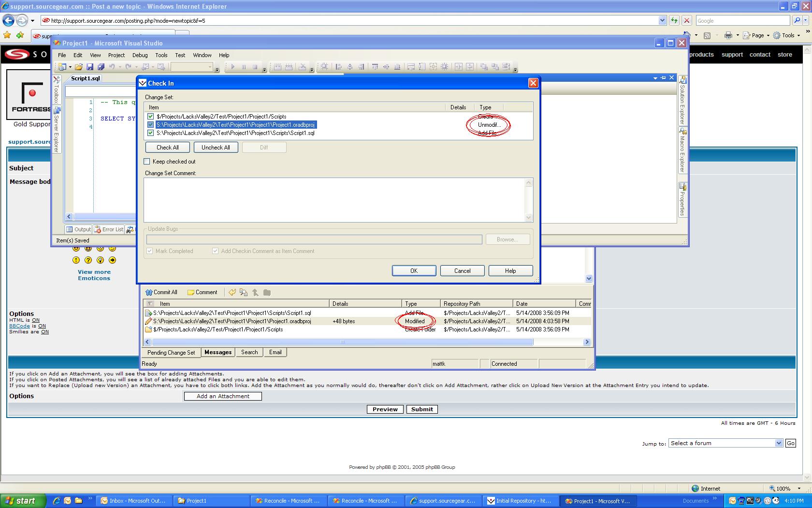The image size is (812, 508).
Task: Open the item list filter dropdown in pending changes
Action: [150, 304]
